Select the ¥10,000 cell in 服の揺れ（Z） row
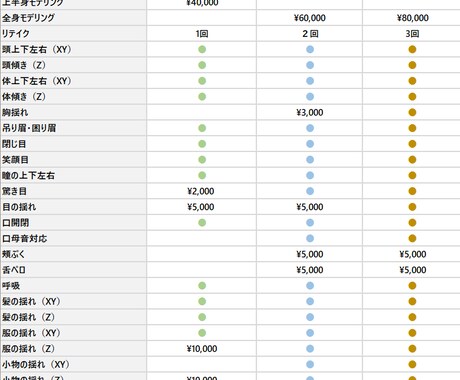The height and width of the screenshot is (380, 460). 202,349
